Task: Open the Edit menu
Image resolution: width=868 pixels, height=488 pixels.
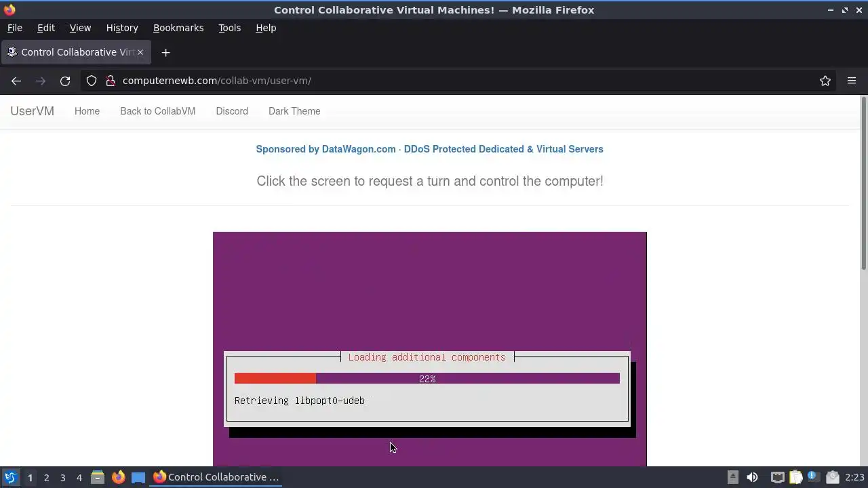Action: [46, 28]
